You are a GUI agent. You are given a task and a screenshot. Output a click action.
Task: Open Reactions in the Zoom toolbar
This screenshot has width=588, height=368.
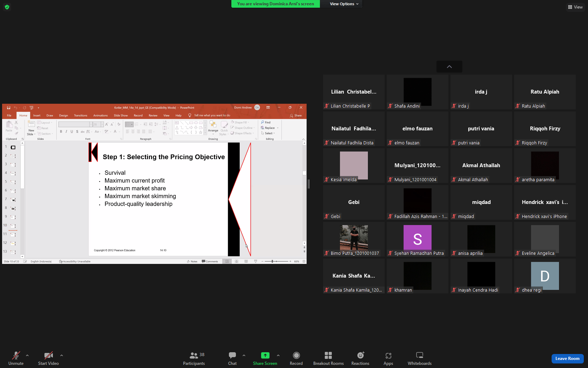(360, 355)
